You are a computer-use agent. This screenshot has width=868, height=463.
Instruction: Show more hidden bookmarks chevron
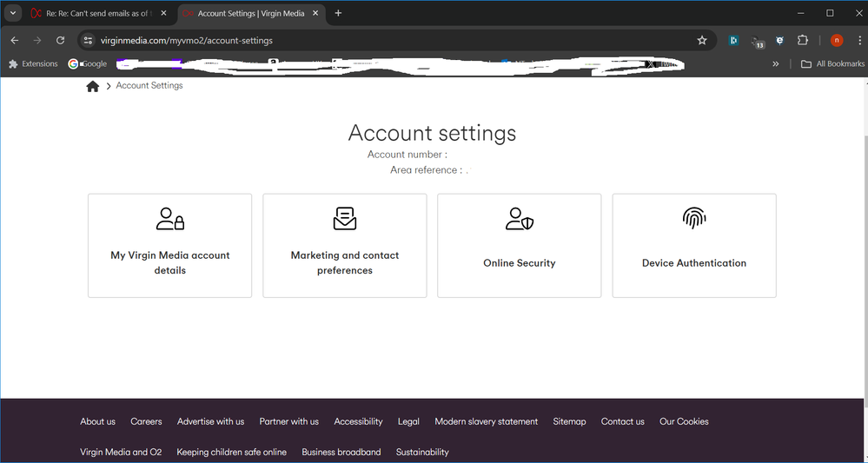coord(776,64)
